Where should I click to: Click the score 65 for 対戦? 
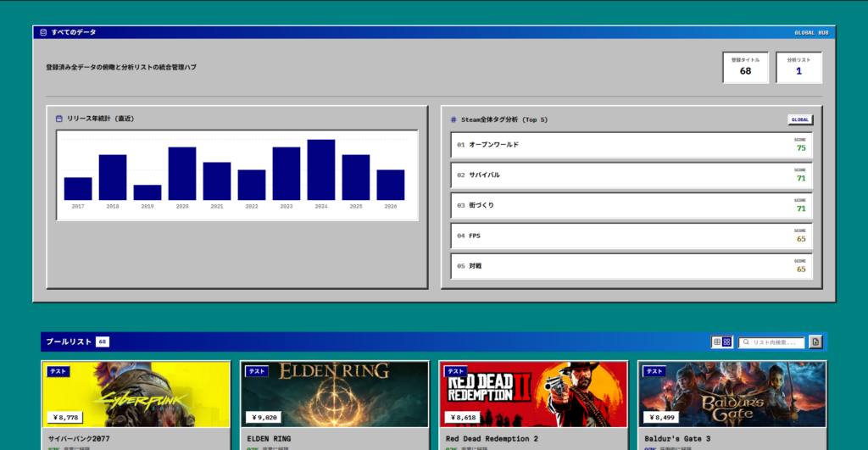(800, 269)
